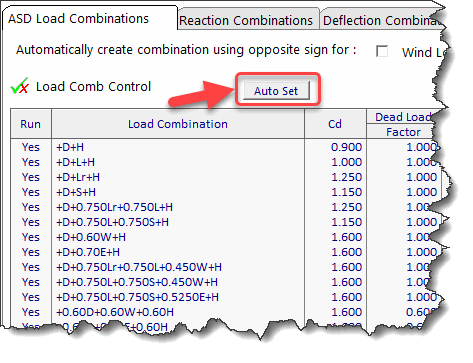This screenshot has height=363, width=473.
Task: Switch to Reaction Combinations tab
Action: pyautogui.click(x=246, y=21)
